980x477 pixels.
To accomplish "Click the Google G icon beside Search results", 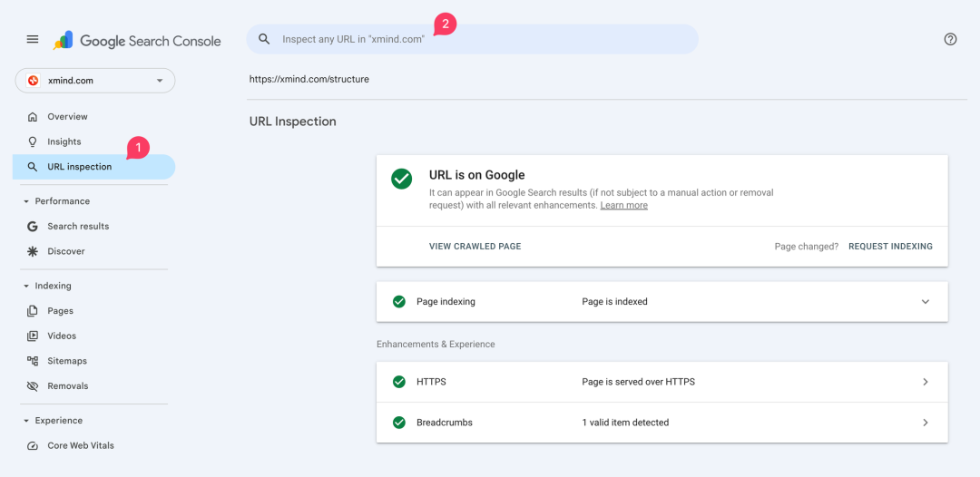I will [33, 226].
